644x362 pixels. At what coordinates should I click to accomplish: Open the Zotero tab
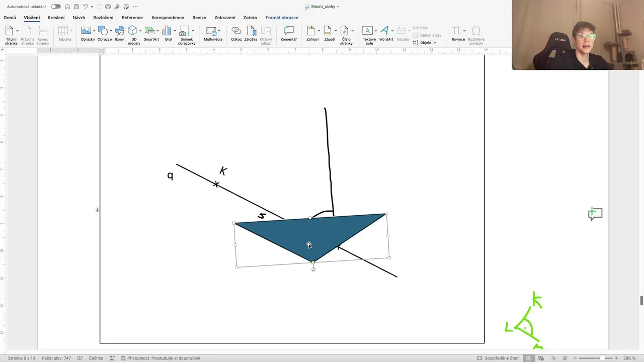[x=250, y=18]
